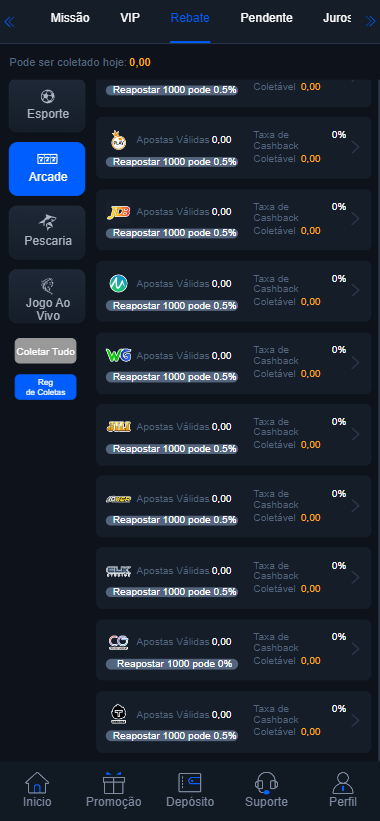Click JILI Reapostar 1000 progress bar
380x821 pixels.
pyautogui.click(x=172, y=449)
